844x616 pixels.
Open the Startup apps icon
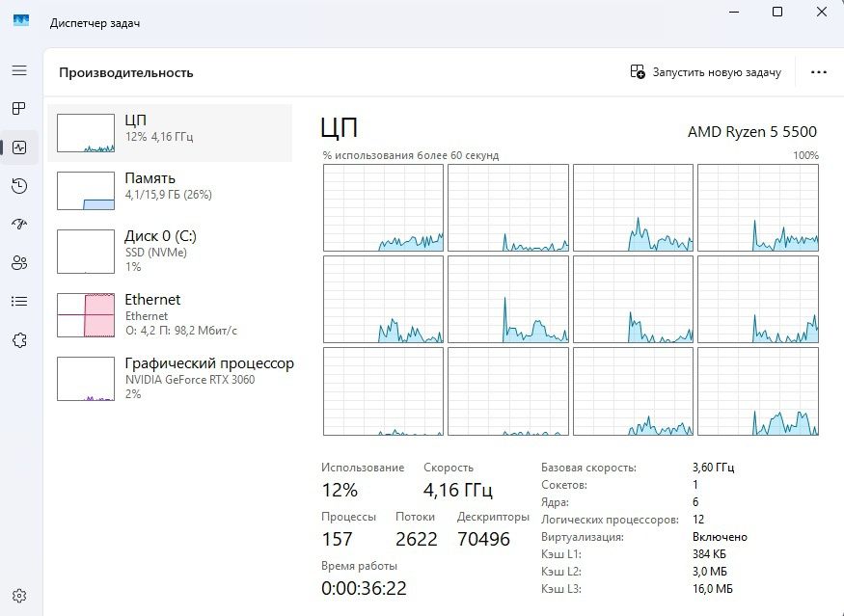click(x=19, y=225)
